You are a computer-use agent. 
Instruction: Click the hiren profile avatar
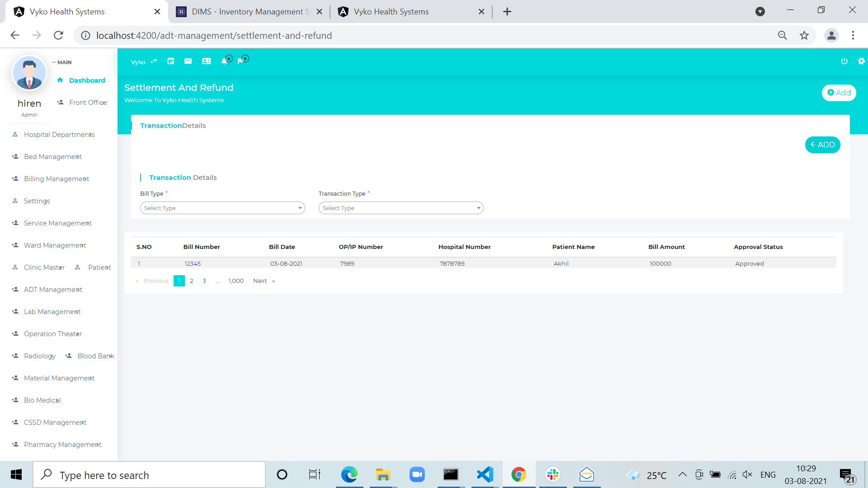[x=29, y=73]
